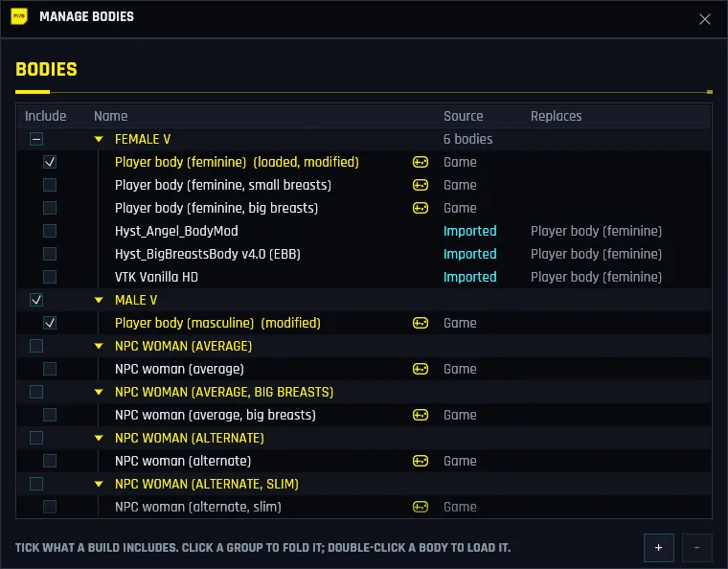
Task: Click the yellow app logo in title bar
Action: click(19, 16)
